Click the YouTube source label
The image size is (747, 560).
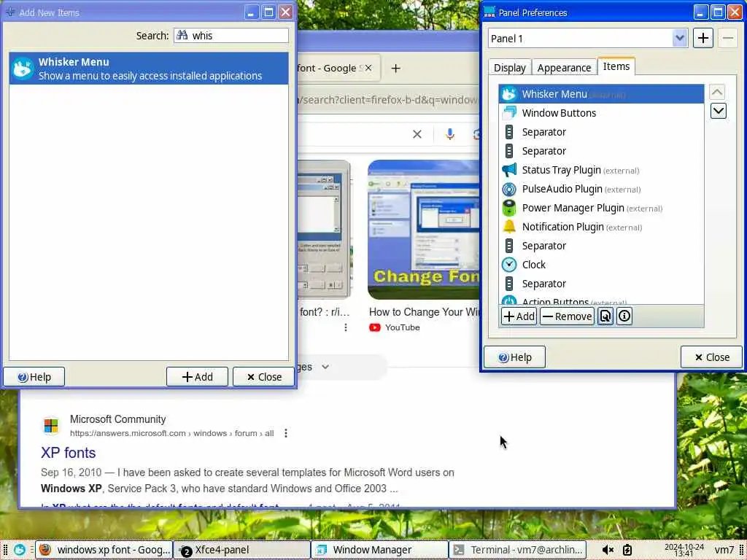click(x=402, y=327)
